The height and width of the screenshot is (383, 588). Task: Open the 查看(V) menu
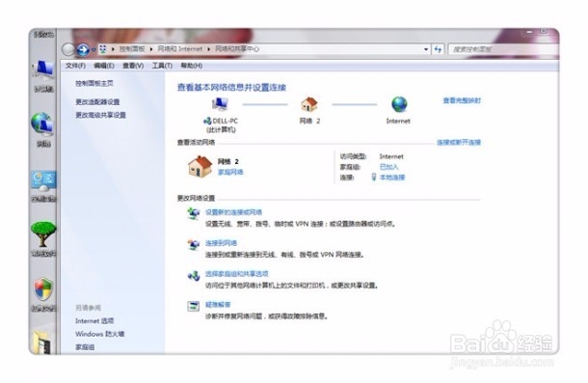[x=133, y=66]
